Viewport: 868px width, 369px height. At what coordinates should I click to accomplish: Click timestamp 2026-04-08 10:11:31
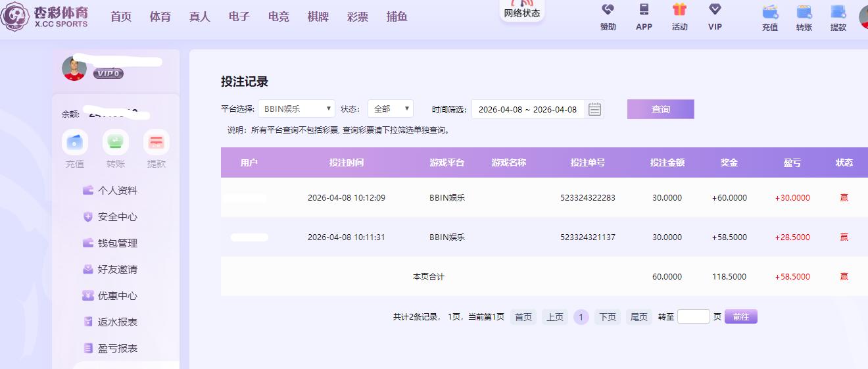click(x=347, y=237)
